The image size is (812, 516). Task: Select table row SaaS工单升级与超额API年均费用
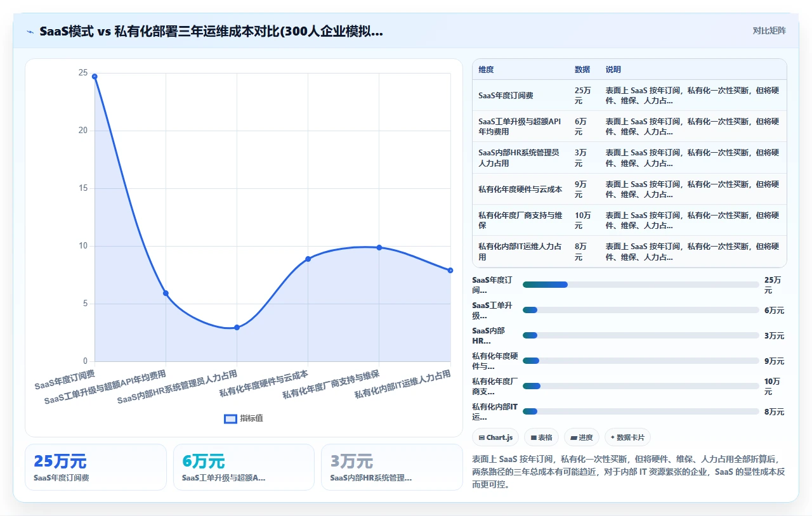click(x=629, y=126)
